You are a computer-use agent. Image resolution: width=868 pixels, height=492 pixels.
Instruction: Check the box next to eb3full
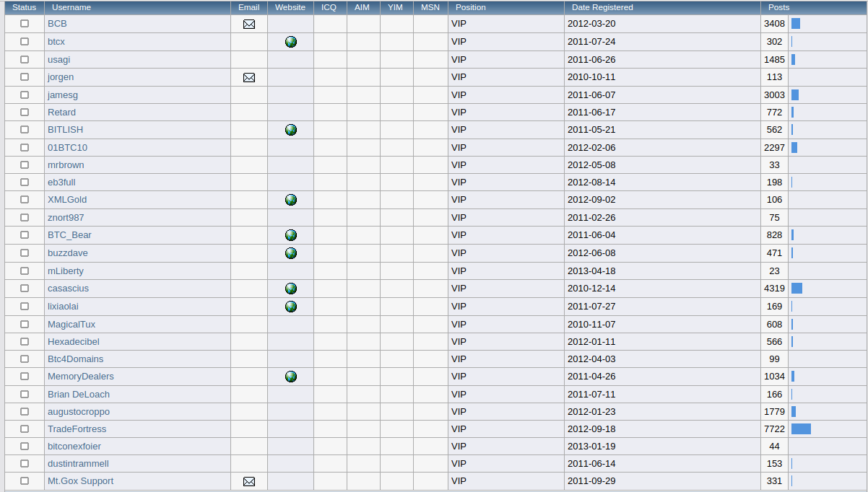pyautogui.click(x=25, y=183)
